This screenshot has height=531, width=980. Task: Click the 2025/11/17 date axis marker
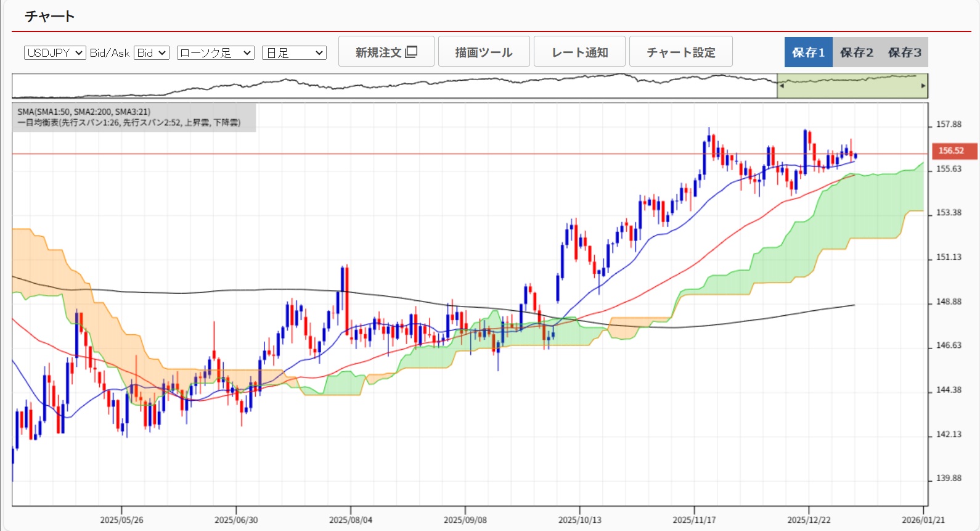click(x=694, y=520)
